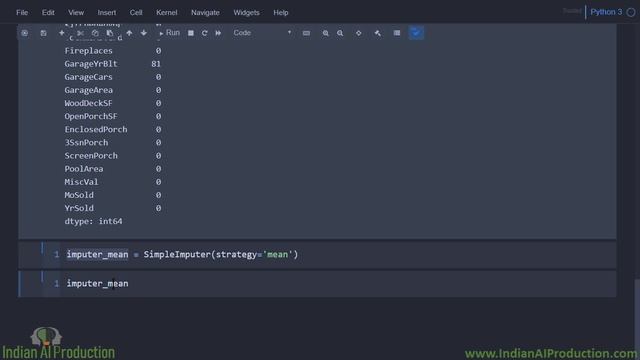Click the zoom out magnifier icon

[340, 33]
